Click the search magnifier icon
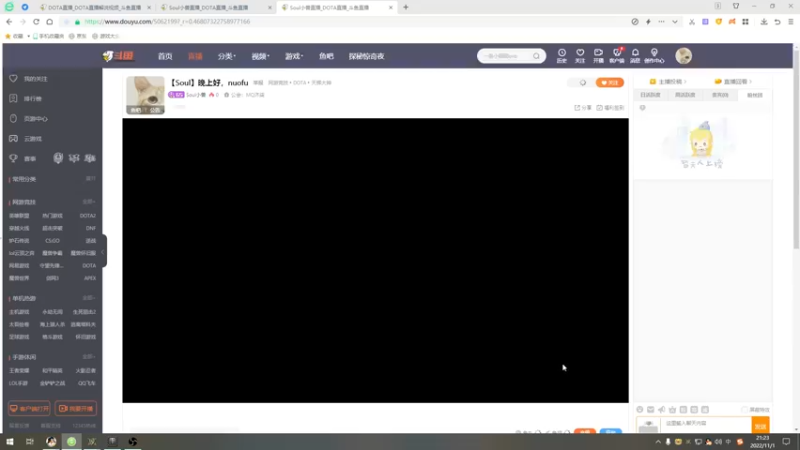This screenshot has width=800, height=450. coord(536,56)
